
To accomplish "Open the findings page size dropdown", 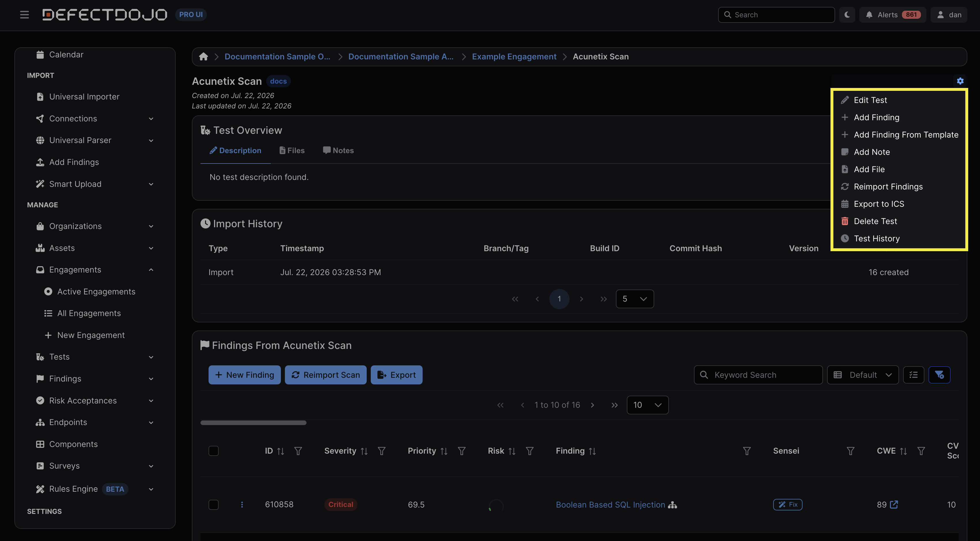I will pyautogui.click(x=647, y=405).
